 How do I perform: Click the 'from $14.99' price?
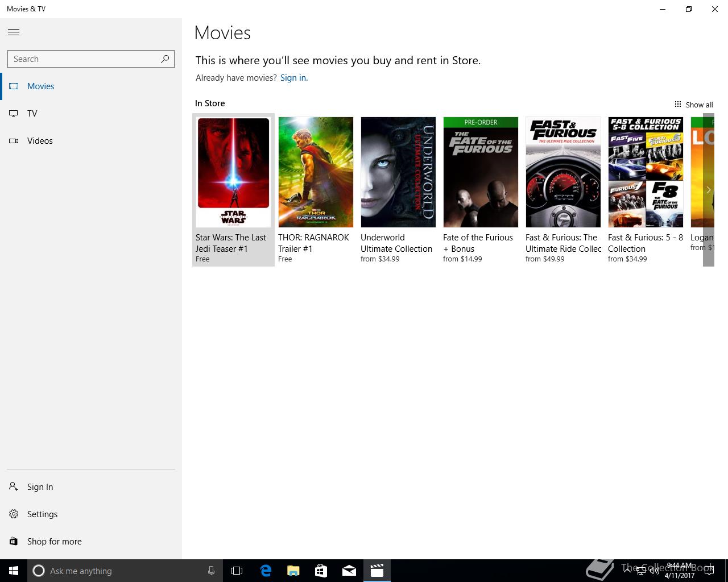(x=462, y=259)
